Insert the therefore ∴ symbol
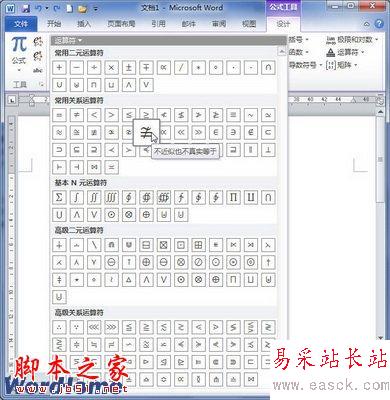 pos(59,327)
